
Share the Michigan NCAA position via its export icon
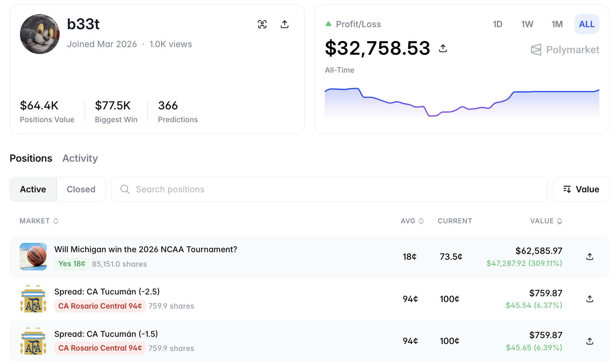tap(590, 256)
